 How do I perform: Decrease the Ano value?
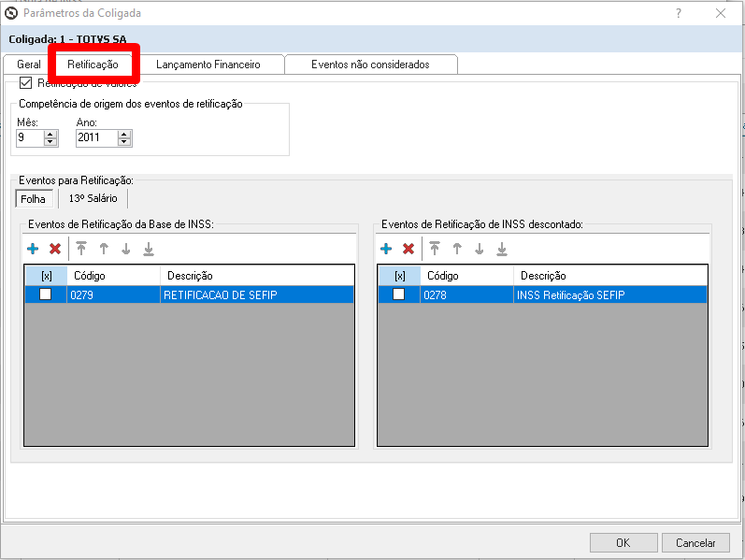[124, 142]
